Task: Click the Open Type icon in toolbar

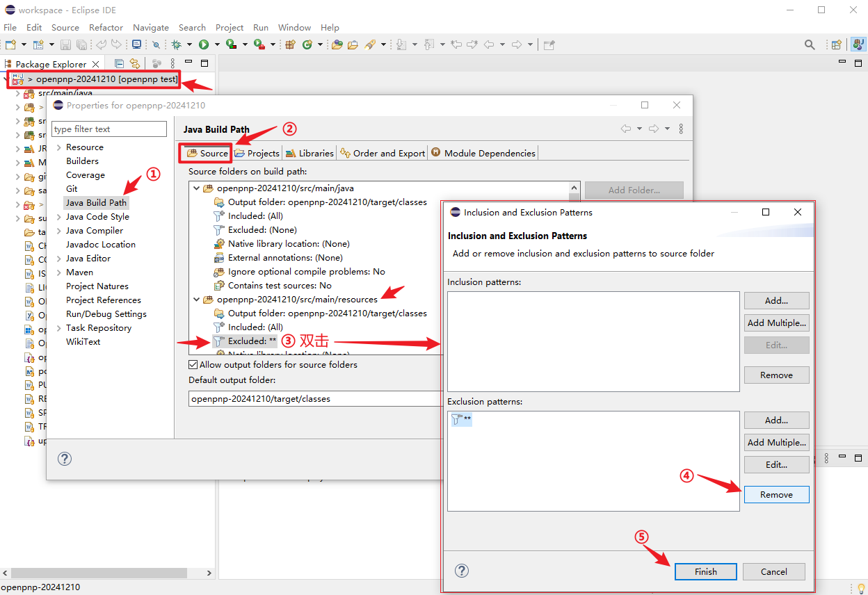Action: pos(337,44)
